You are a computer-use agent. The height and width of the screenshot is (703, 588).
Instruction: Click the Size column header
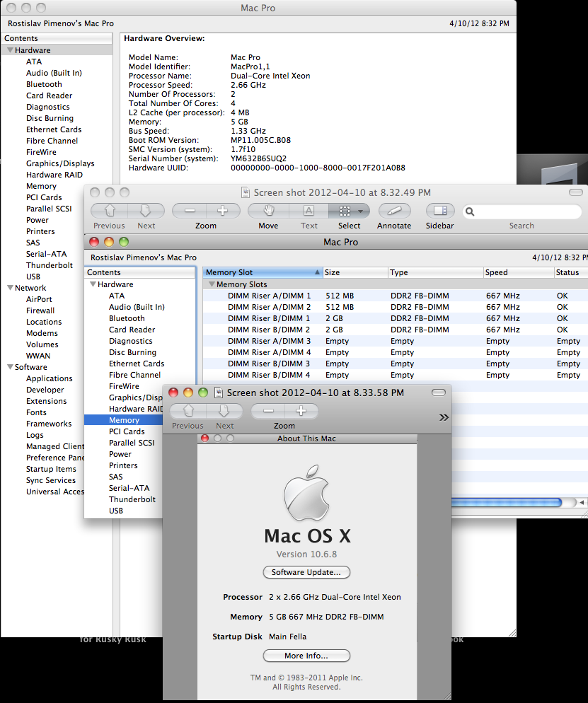[355, 272]
